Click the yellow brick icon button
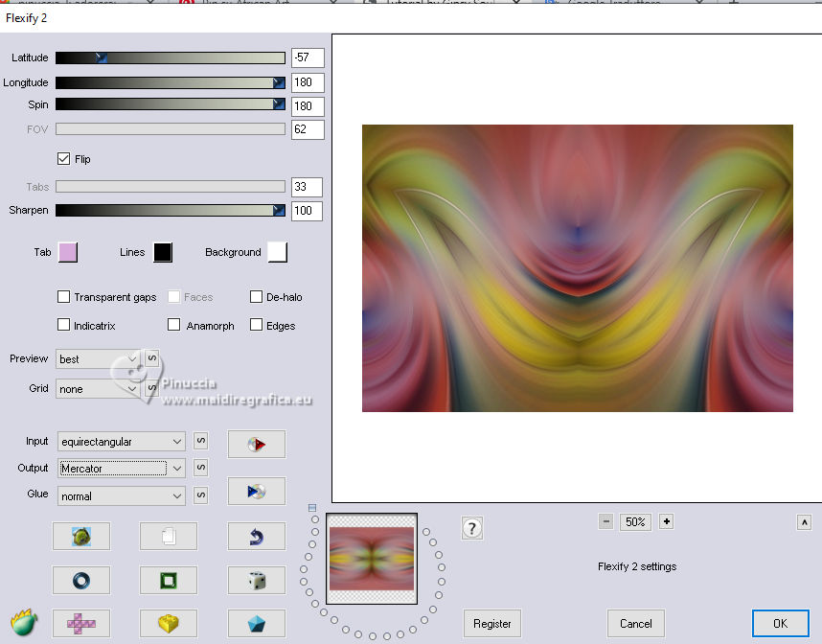The image size is (822, 644). click(169, 623)
